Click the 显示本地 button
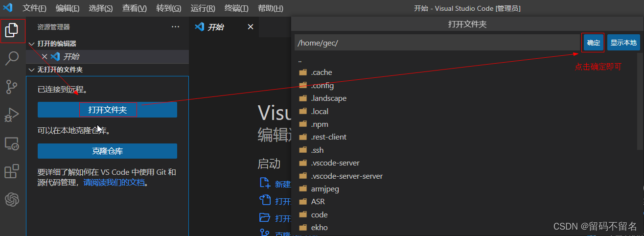This screenshot has height=236, width=644. point(623,43)
